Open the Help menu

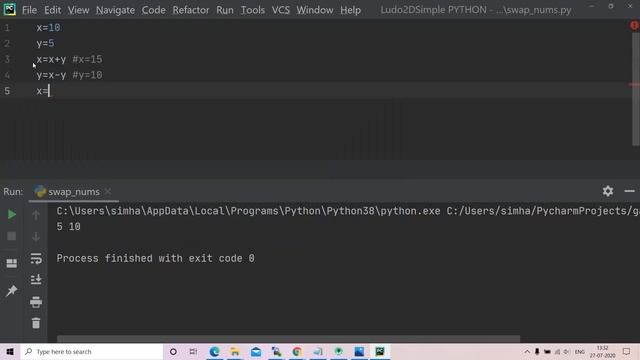tap(350, 10)
